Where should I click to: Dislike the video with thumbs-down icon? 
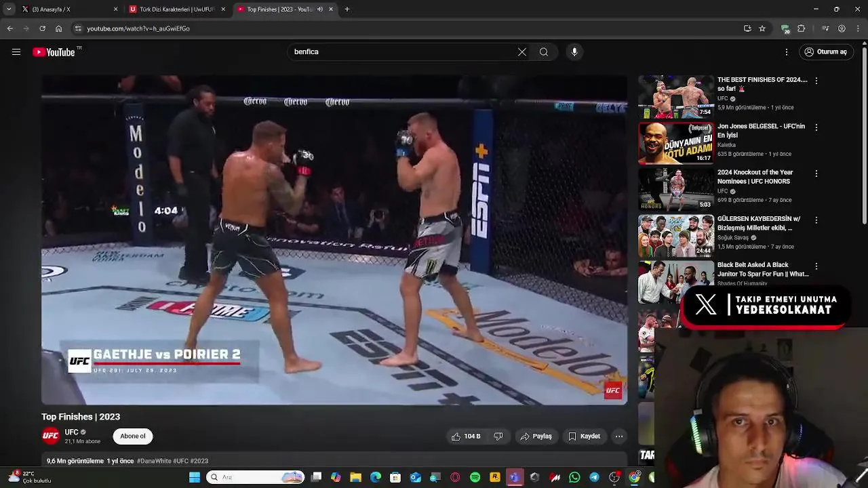click(498, 436)
